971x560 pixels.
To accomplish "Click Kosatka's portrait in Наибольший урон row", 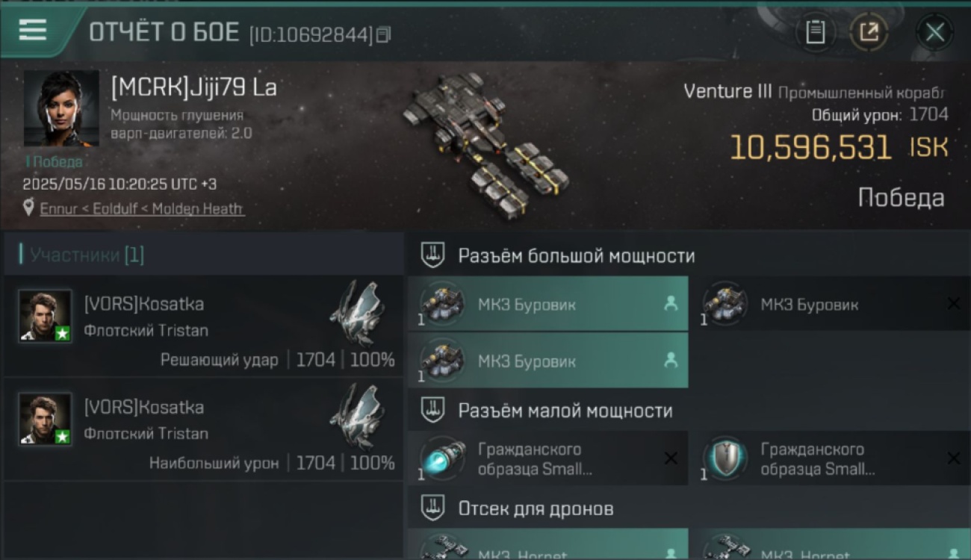I will coord(45,418).
